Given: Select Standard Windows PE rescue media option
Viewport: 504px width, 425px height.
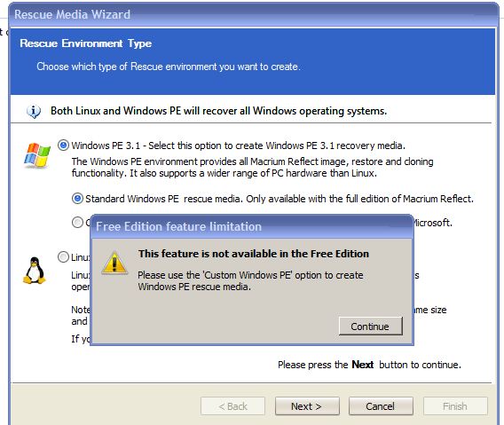Looking at the screenshot, I should click(77, 199).
